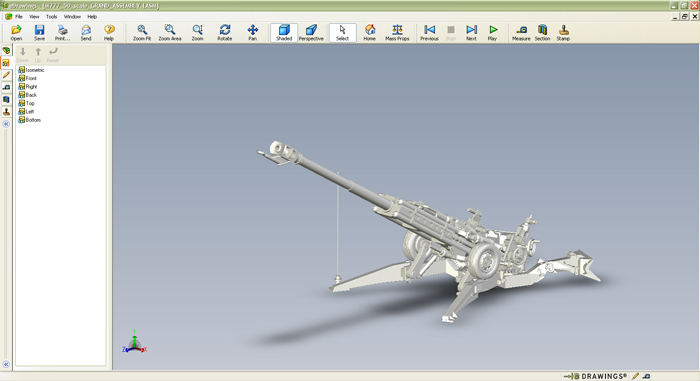Open the Section tool in toolbar
This screenshot has height=381, width=700.
(542, 33)
